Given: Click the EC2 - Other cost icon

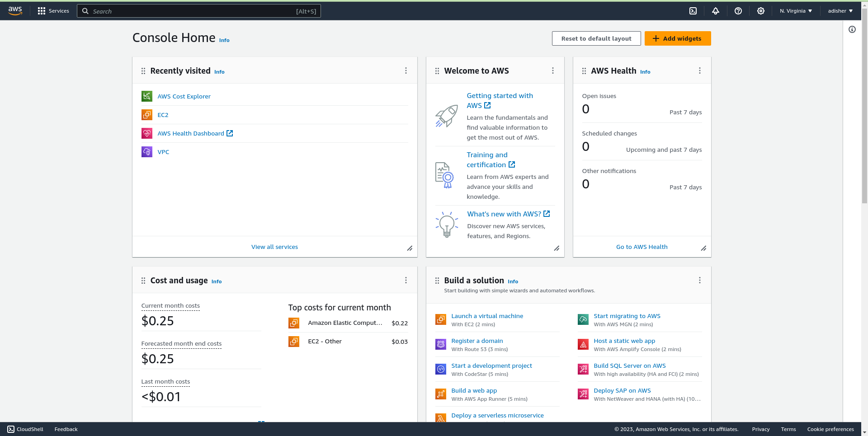Looking at the screenshot, I should (294, 342).
